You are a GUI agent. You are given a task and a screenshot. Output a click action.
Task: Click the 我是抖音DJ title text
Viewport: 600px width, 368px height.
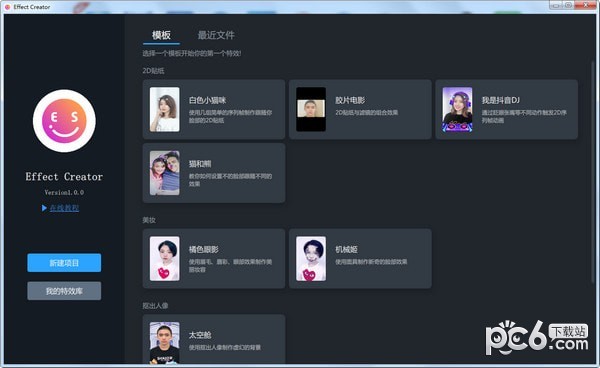(501, 100)
